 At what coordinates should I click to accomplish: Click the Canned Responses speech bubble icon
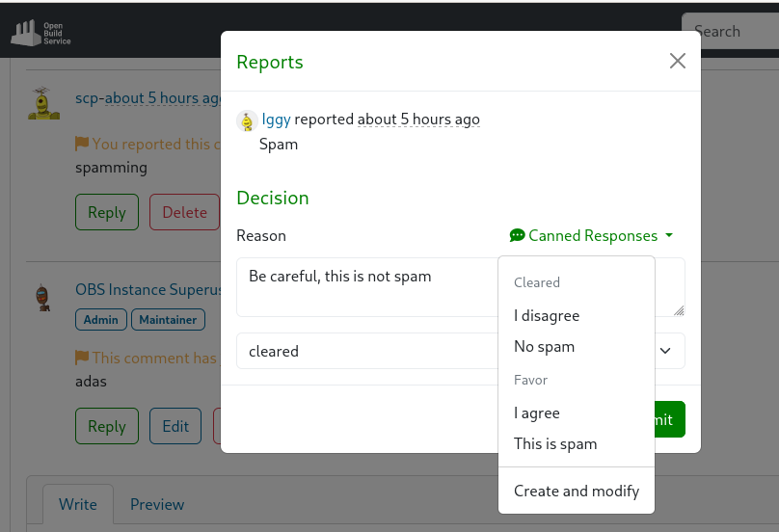[x=517, y=235]
